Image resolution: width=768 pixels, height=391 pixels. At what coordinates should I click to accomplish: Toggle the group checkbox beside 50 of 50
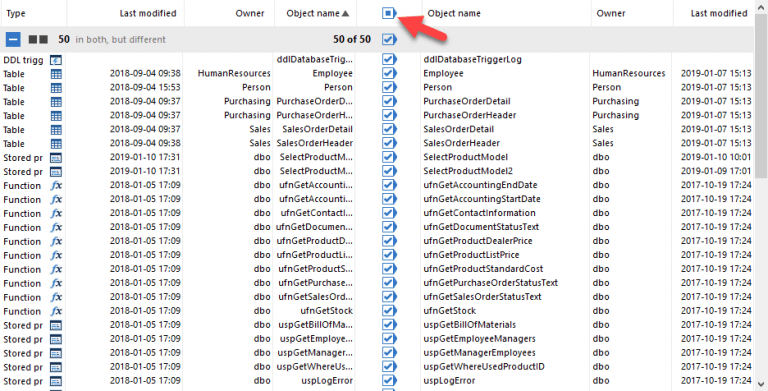pos(389,39)
